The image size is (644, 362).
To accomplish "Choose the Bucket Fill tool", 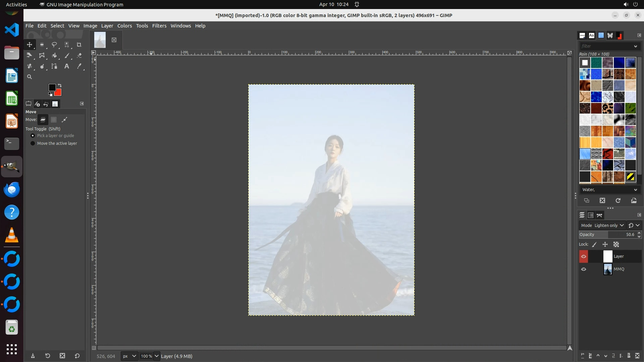I will click(54, 56).
